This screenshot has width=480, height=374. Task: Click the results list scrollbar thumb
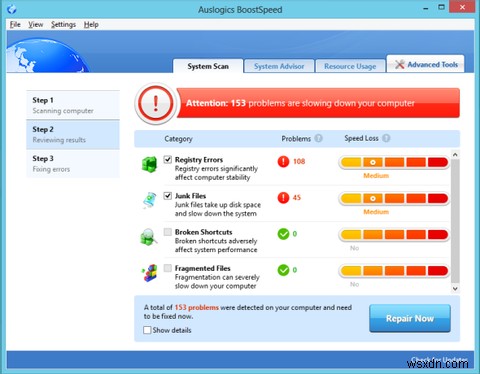(455, 220)
